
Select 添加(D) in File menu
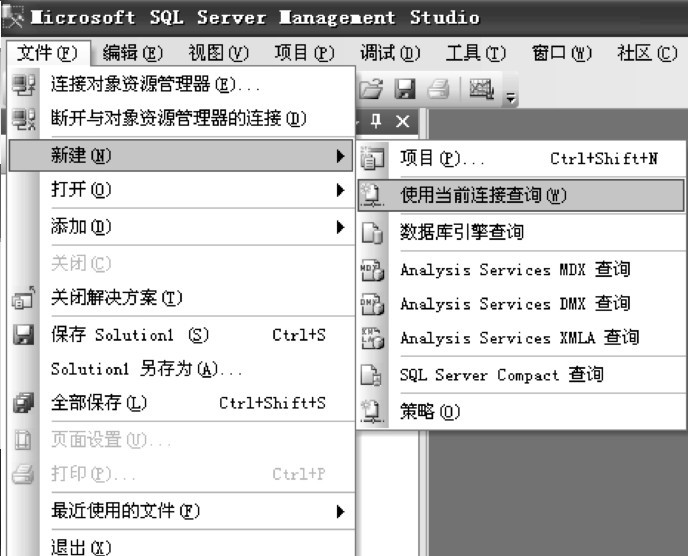click(x=181, y=227)
